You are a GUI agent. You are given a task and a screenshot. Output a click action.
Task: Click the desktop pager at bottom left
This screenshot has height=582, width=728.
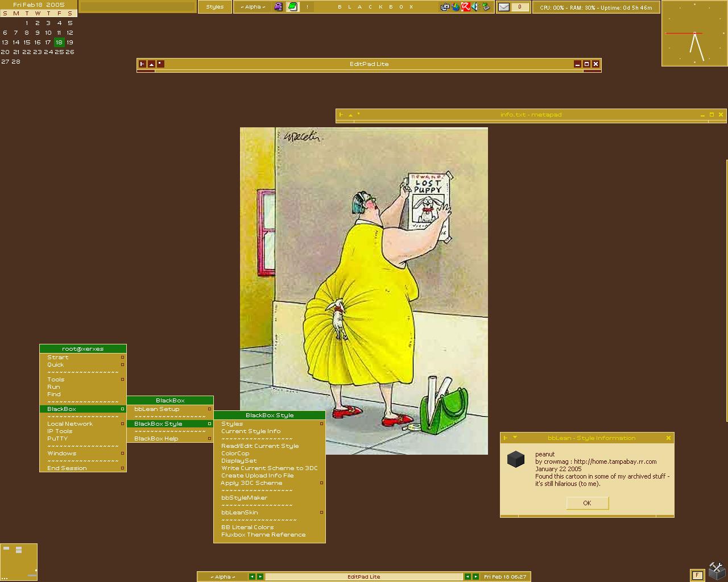[19, 562]
